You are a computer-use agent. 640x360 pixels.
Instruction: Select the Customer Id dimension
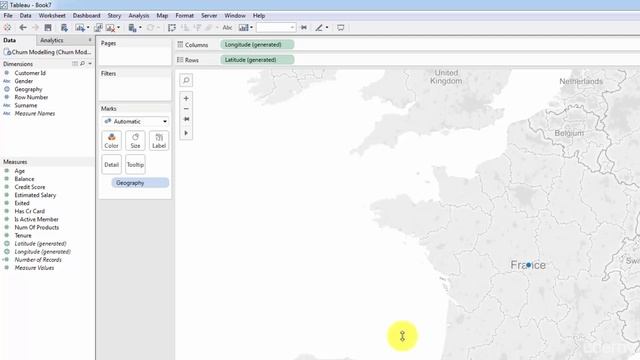coord(30,73)
